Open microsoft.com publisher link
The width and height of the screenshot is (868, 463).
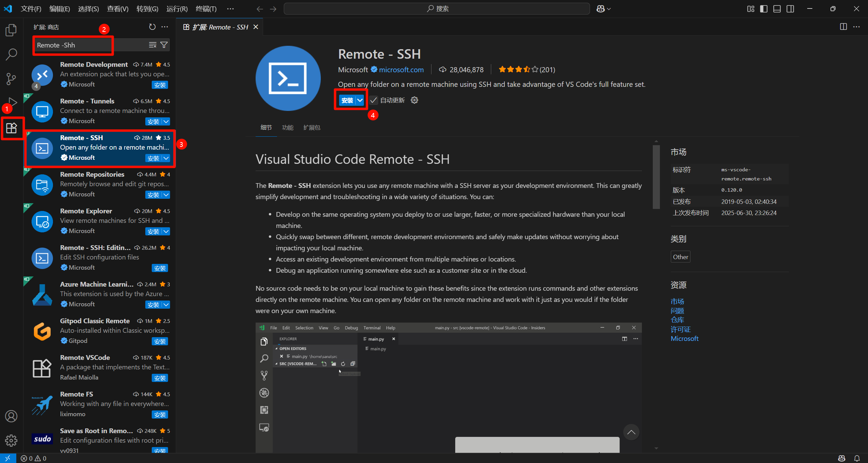click(x=401, y=70)
